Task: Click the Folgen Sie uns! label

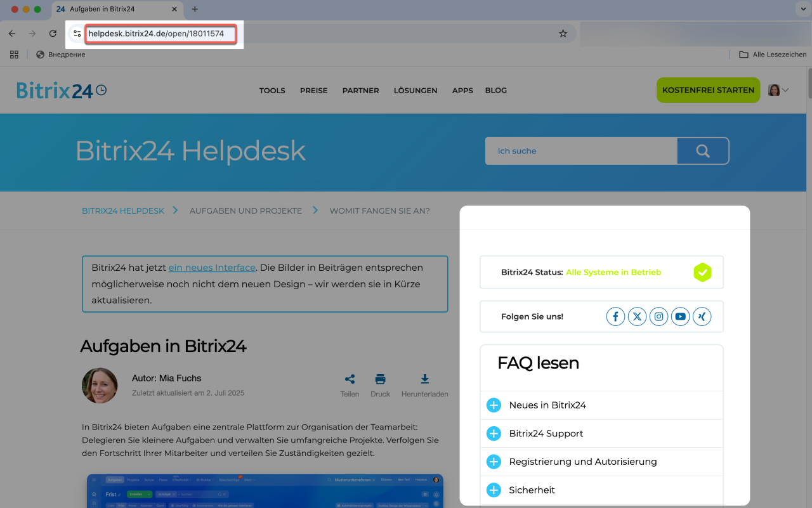Action: click(x=532, y=316)
